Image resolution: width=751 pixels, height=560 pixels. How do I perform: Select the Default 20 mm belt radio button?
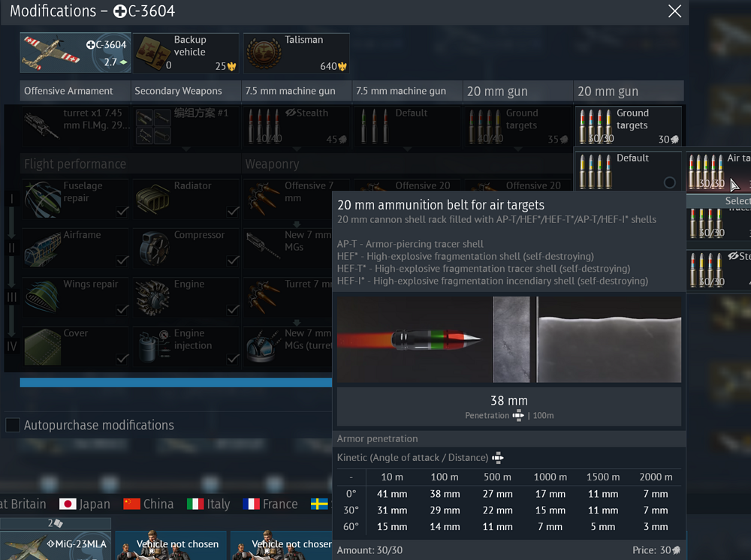coord(670,182)
